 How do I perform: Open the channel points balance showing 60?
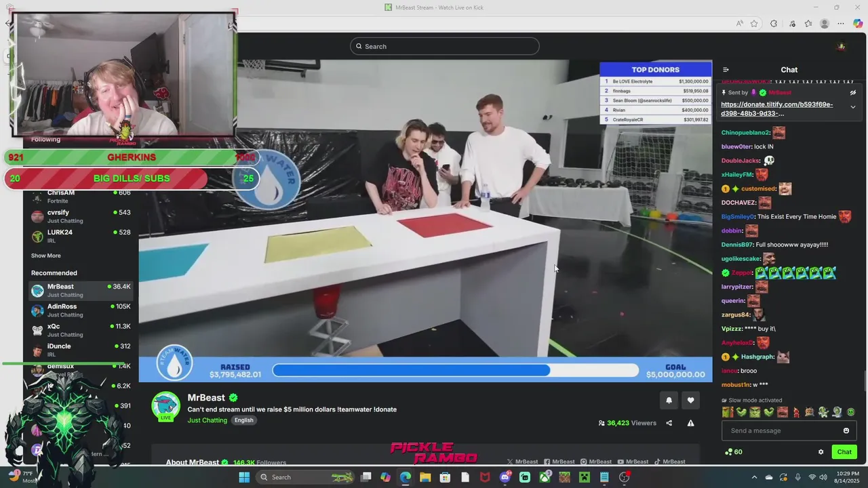(x=733, y=452)
